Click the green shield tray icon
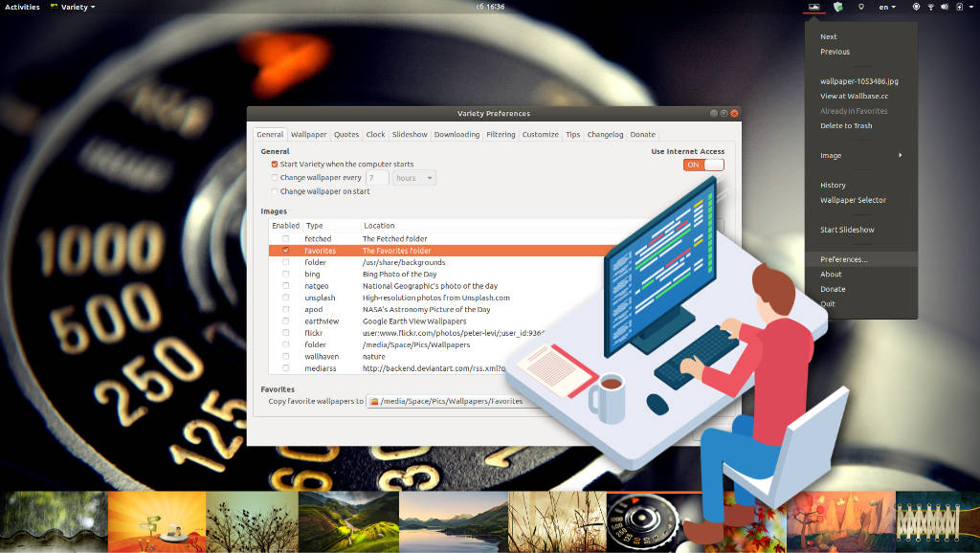This screenshot has height=553, width=980. pos(838,7)
